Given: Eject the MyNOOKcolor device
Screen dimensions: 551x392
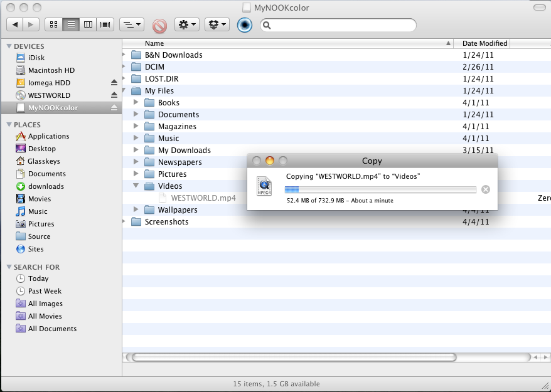Looking at the screenshot, I should coord(114,108).
